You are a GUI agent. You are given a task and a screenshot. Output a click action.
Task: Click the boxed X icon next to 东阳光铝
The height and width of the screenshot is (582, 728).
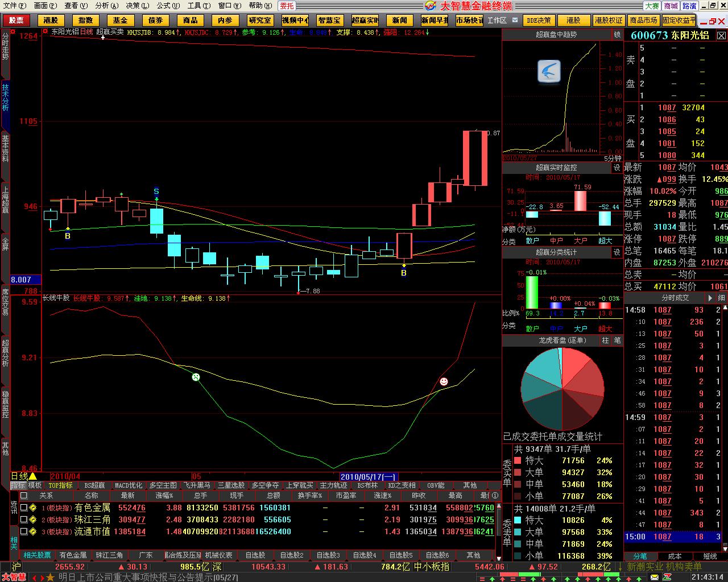coord(721,35)
